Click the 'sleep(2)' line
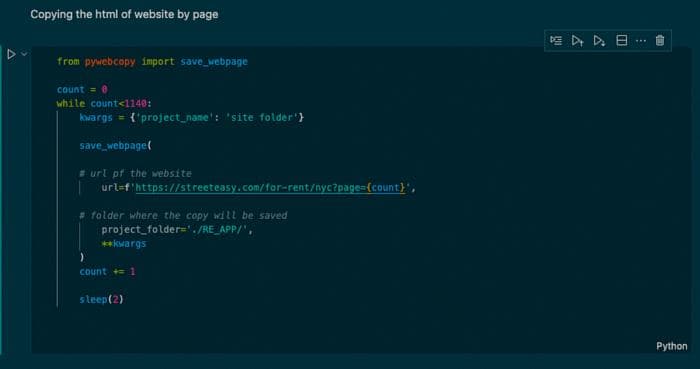This screenshot has height=369, width=700. [101, 299]
